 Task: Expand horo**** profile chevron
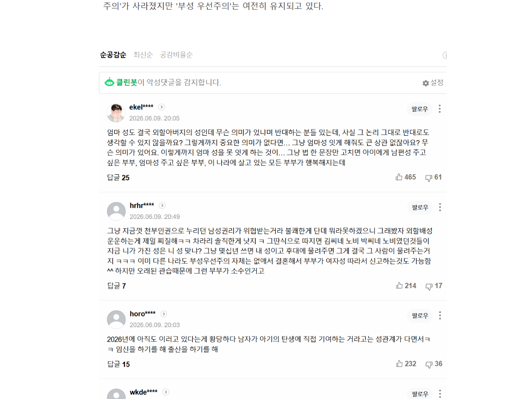click(x=164, y=314)
